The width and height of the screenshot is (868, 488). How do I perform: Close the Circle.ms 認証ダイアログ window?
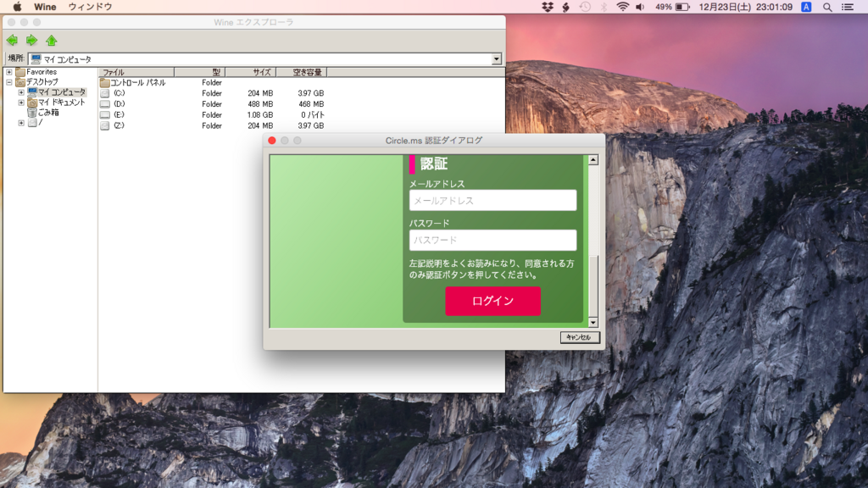[272, 141]
